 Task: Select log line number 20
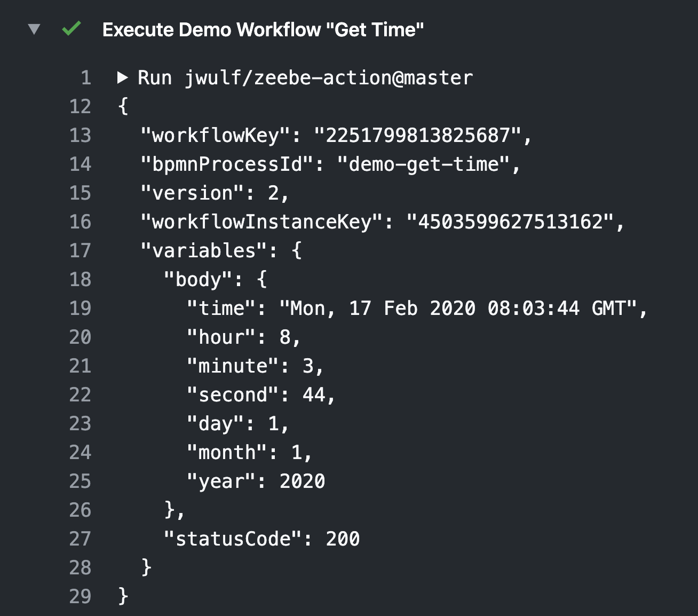click(81, 337)
